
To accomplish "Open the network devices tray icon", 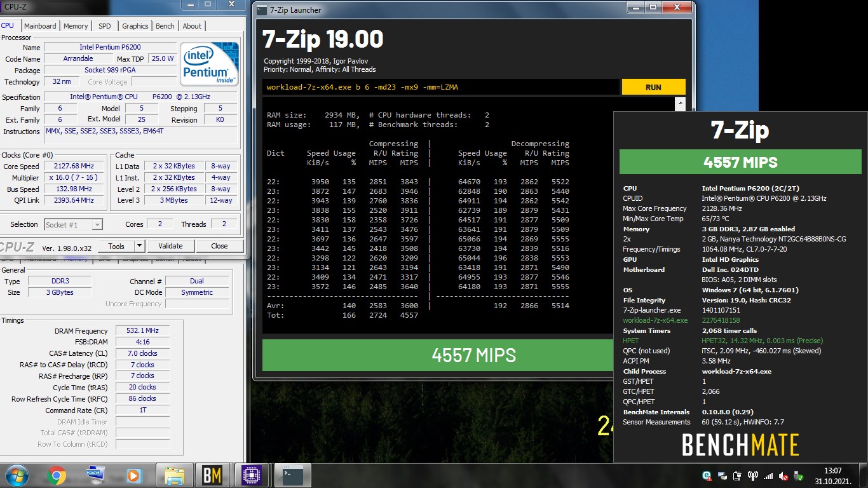I will 722,476.
